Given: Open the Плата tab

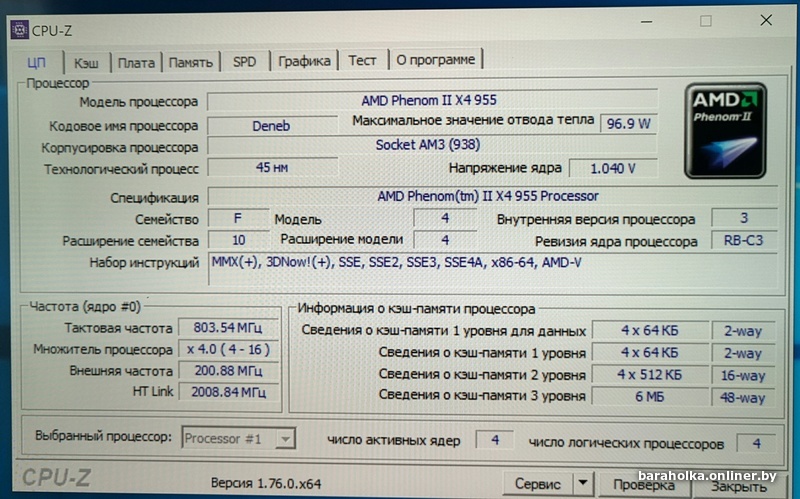Looking at the screenshot, I should (x=136, y=63).
